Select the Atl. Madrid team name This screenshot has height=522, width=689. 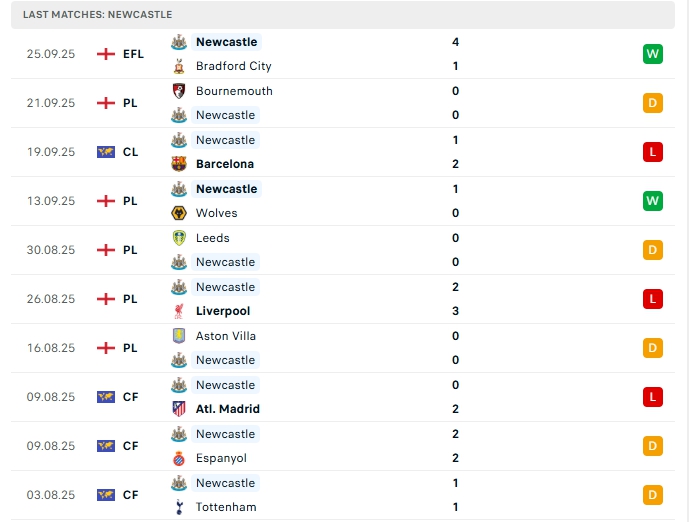tap(228, 409)
